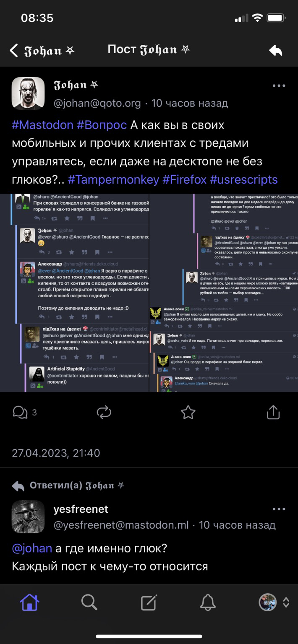Compose a new post with the pencil icon
This screenshot has width=298, height=644.
pyautogui.click(x=149, y=602)
